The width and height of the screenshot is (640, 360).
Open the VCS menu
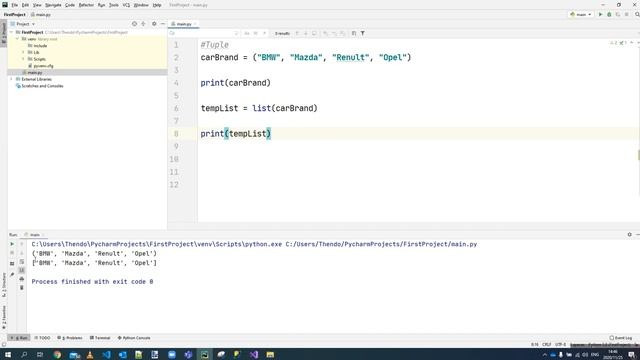[126, 5]
